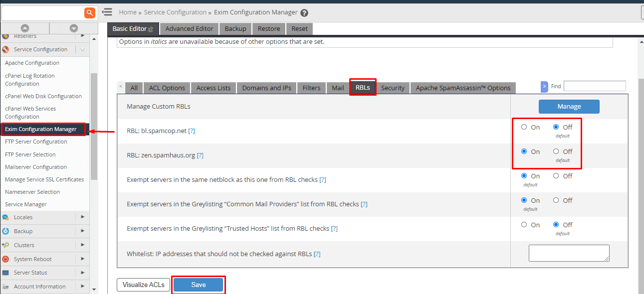644x294 pixels.
Task: Switch to the Advanced Editor tab
Action: click(x=189, y=29)
